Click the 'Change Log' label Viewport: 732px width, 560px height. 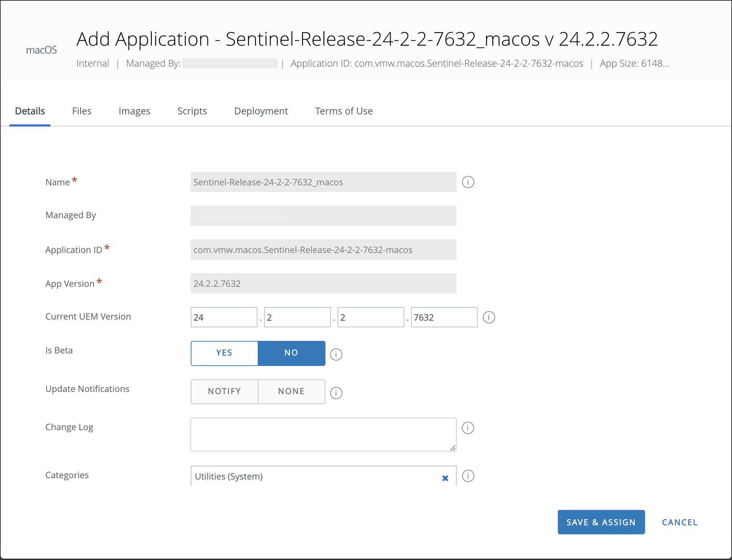pyautogui.click(x=69, y=427)
